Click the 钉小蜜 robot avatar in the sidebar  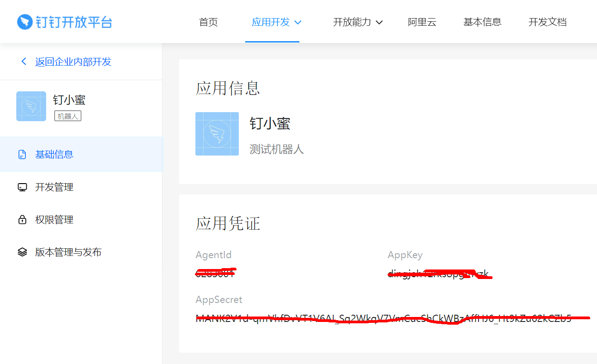[31, 106]
